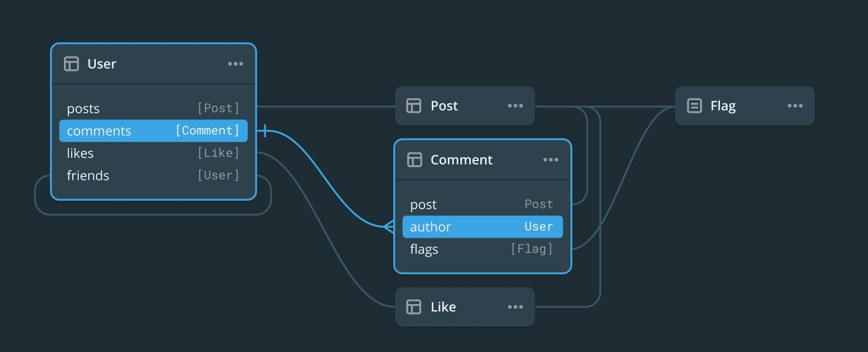Image resolution: width=868 pixels, height=352 pixels.
Task: Click the Like model table icon
Action: click(413, 307)
